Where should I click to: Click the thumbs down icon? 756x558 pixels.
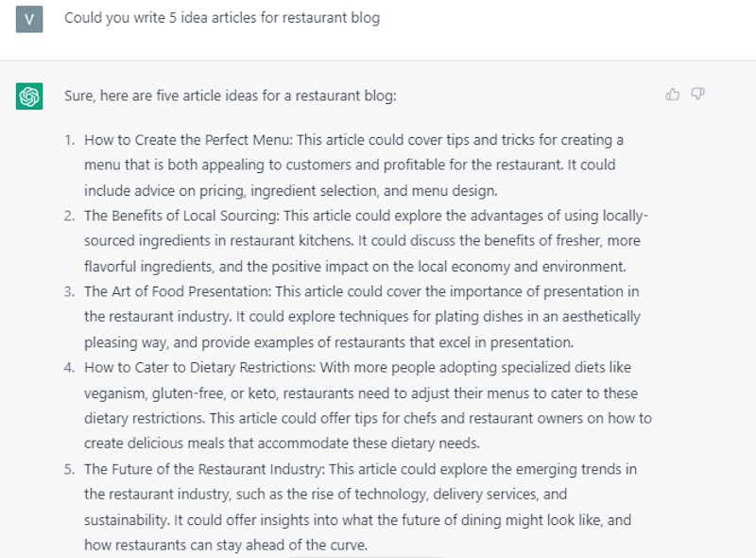point(698,94)
